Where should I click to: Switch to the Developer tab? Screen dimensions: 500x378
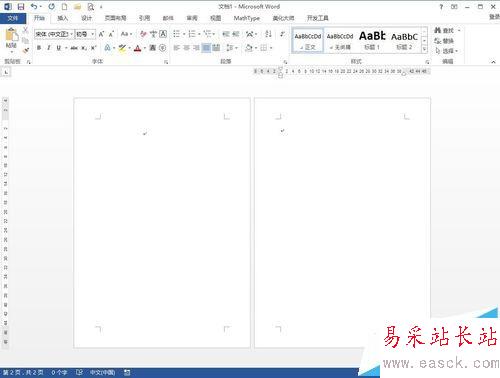317,18
